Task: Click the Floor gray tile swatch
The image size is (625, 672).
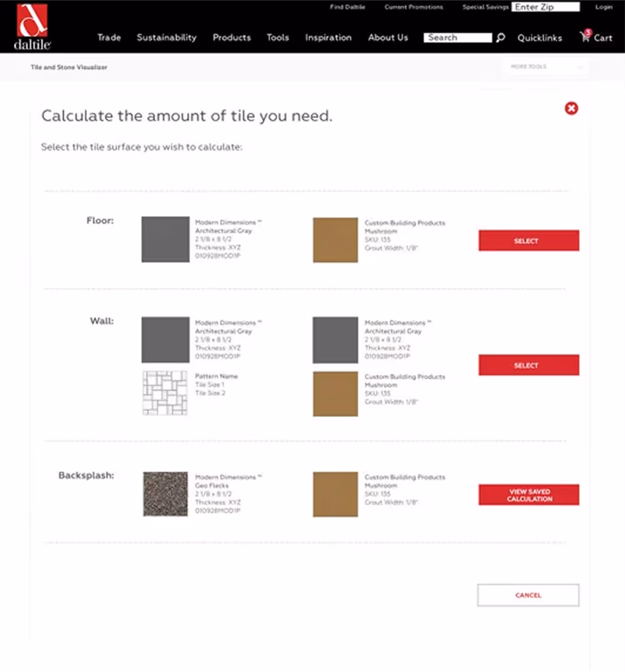Action: [166, 239]
